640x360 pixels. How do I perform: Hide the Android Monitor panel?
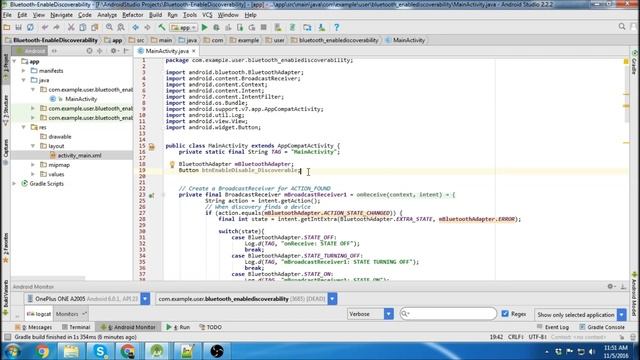coord(623,287)
